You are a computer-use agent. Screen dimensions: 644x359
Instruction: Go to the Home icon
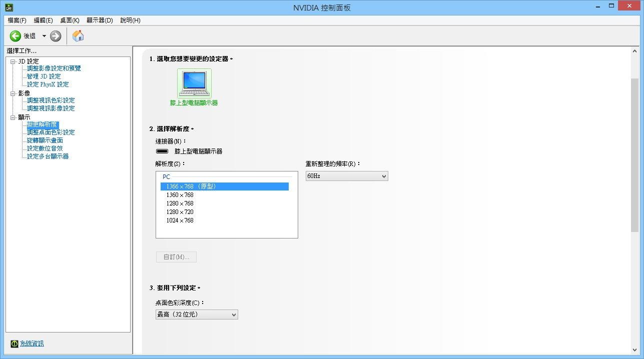(x=78, y=35)
